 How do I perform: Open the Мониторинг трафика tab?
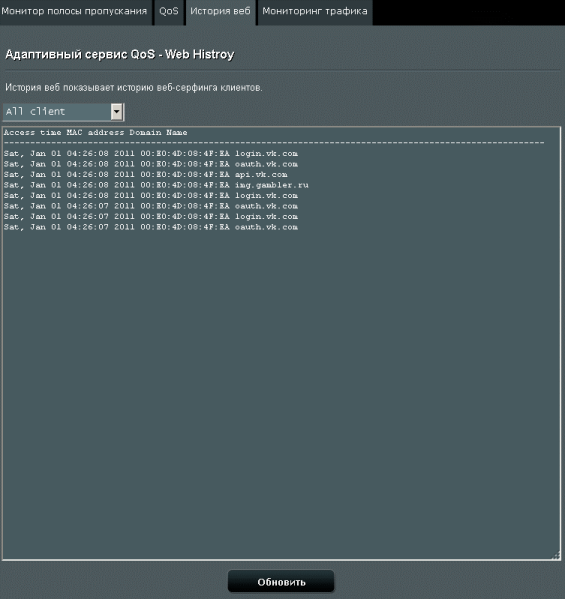tap(315, 12)
